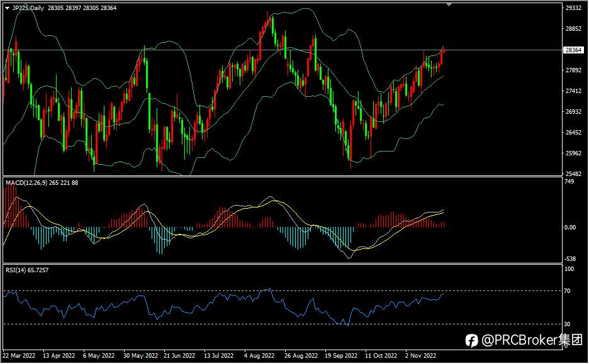589x364 pixels.
Task: Click date label 22 Mar 2022
Action: click(x=19, y=355)
